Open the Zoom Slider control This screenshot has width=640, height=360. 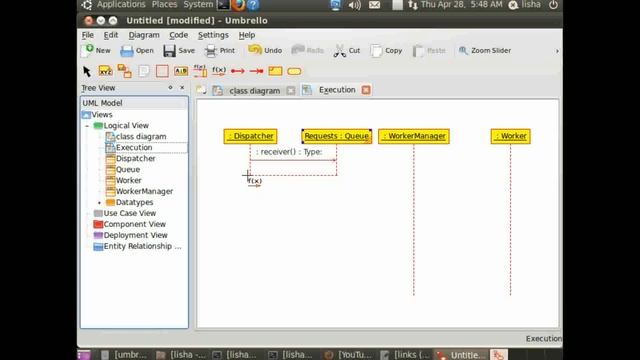pos(484,51)
